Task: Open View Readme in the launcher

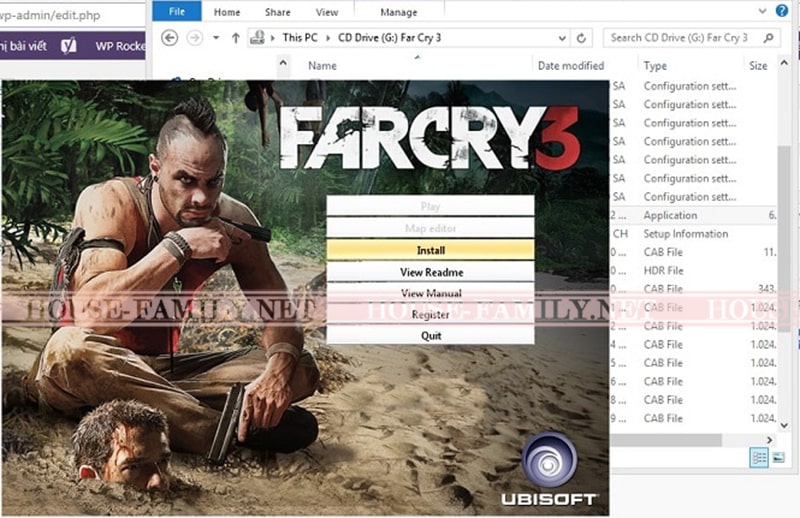Action: [431, 272]
